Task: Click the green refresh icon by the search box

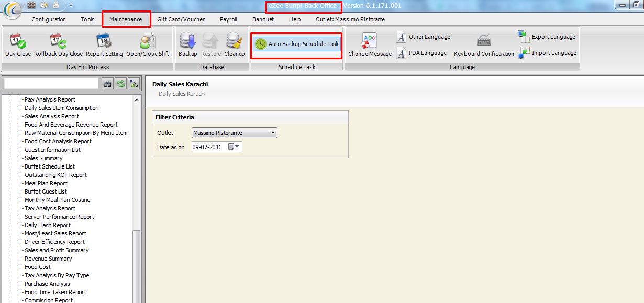Action: [x=121, y=84]
